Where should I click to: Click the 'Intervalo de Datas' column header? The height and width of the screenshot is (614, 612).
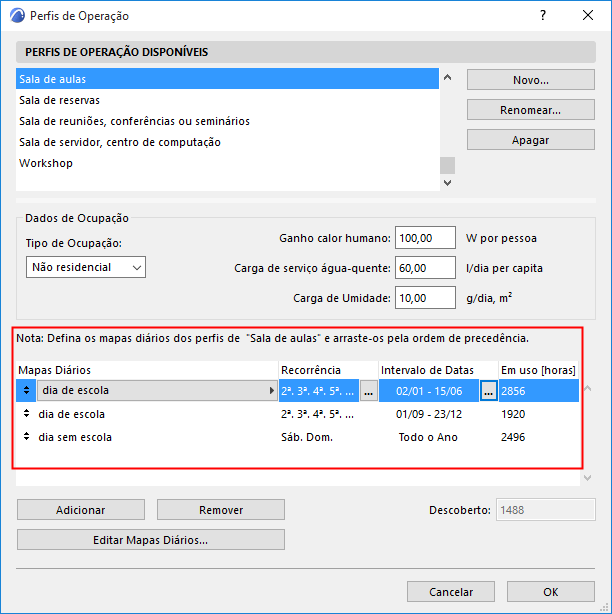pos(438,370)
